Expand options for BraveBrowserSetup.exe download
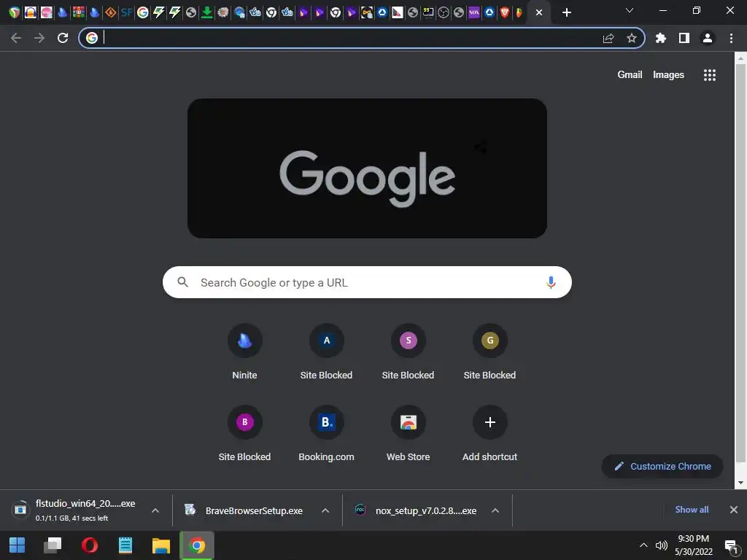Screen dimensions: 747x560 tap(325, 510)
